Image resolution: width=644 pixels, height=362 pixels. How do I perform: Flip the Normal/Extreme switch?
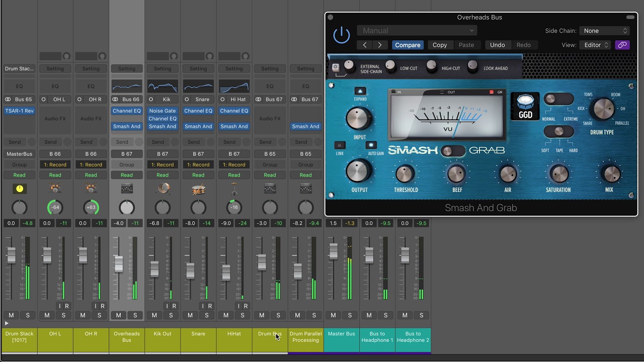558,99
